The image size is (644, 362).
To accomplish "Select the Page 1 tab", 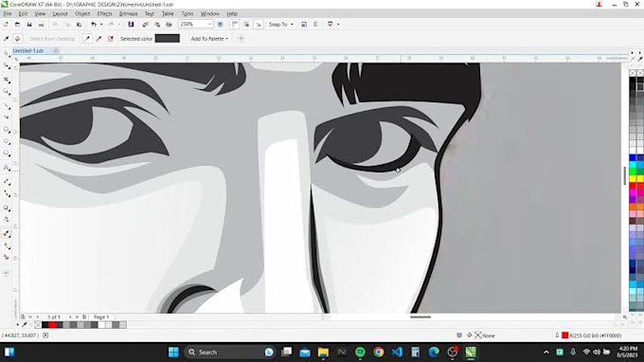I will click(x=101, y=317).
